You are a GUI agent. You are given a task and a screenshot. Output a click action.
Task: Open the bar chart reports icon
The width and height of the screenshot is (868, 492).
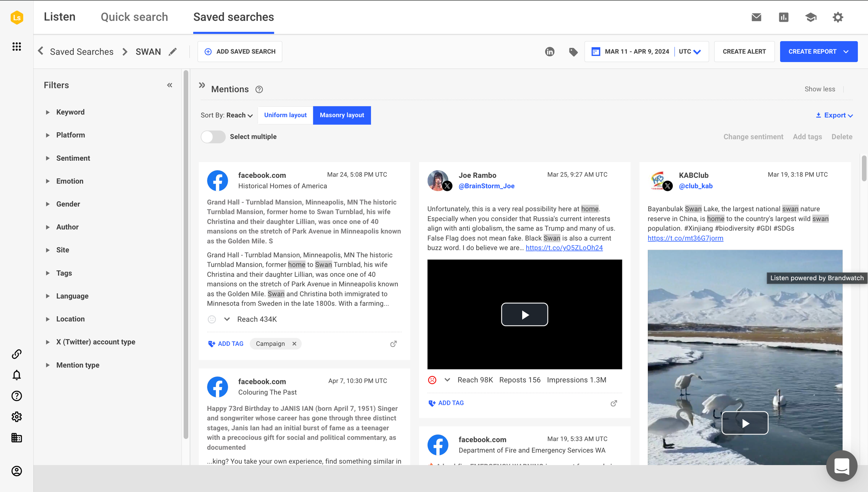(x=783, y=17)
